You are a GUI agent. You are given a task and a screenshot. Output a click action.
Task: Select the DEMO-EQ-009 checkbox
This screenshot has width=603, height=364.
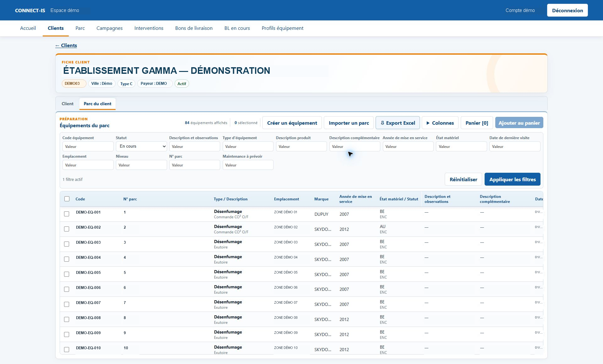coord(67,334)
